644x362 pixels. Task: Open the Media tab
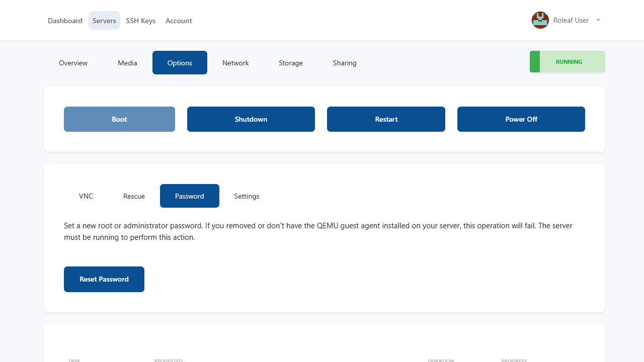127,63
